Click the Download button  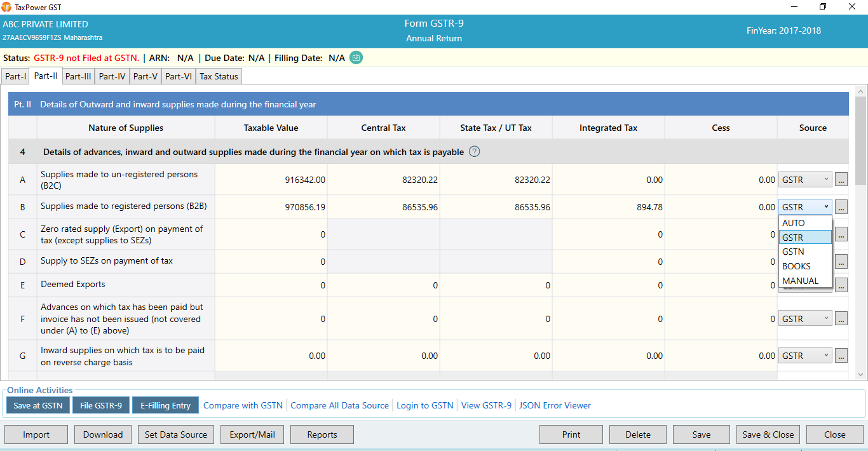pos(103,434)
